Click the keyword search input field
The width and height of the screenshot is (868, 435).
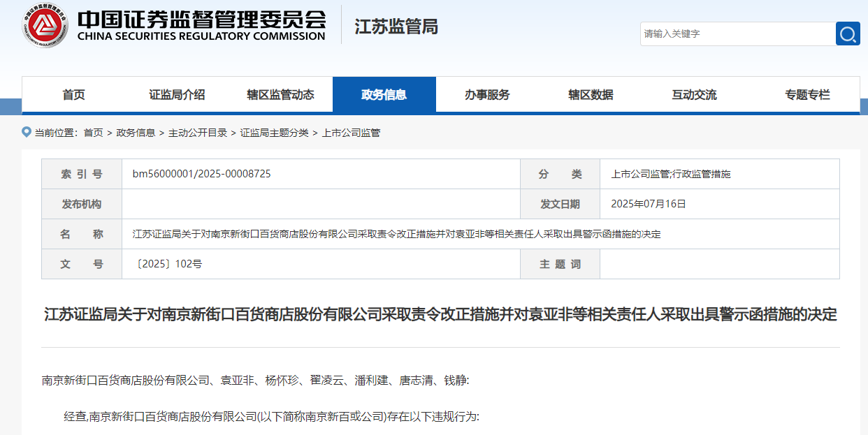point(737,34)
